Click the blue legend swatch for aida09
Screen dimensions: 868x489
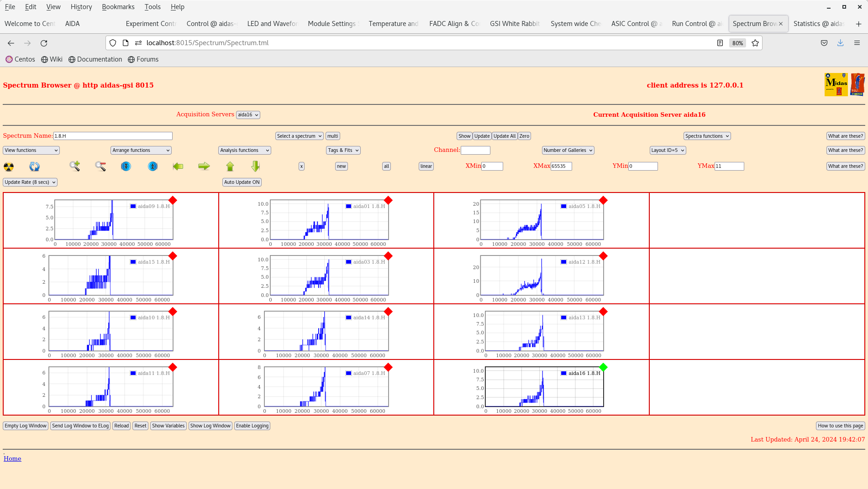point(133,206)
